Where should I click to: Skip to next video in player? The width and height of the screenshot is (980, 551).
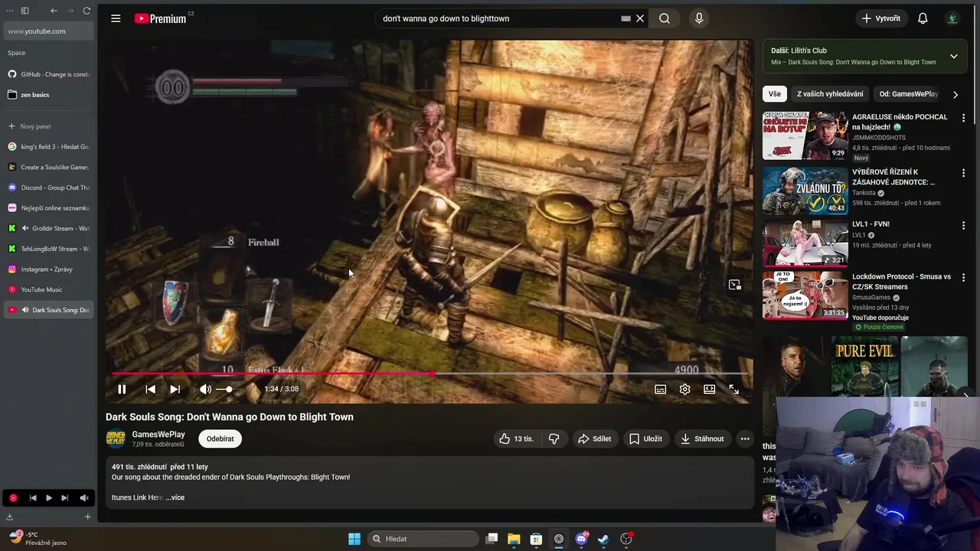[175, 389]
